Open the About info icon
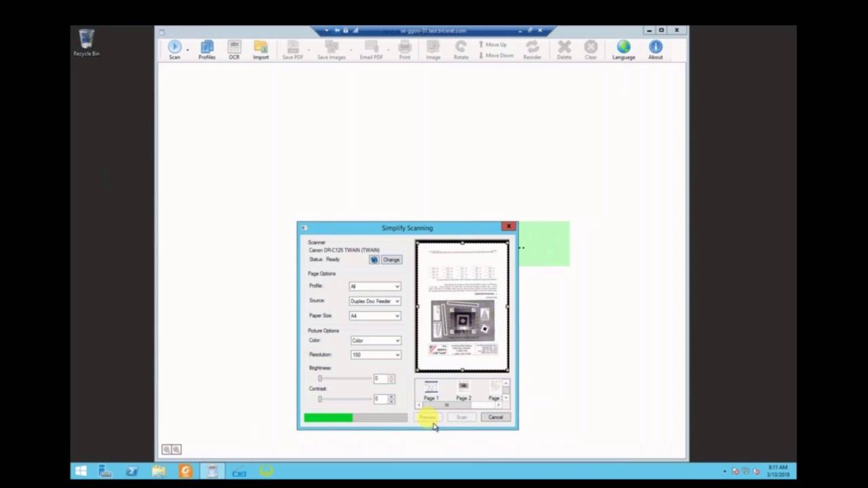 click(x=655, y=49)
